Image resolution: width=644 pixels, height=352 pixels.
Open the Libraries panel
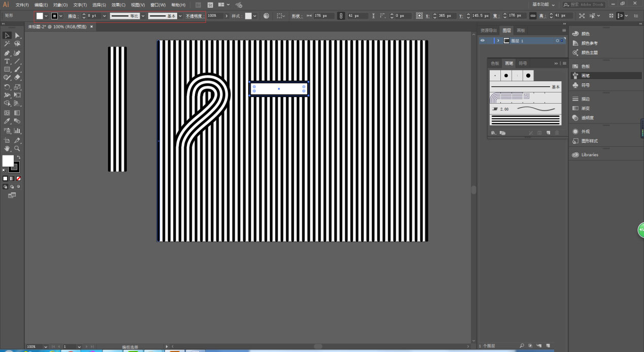pos(590,155)
